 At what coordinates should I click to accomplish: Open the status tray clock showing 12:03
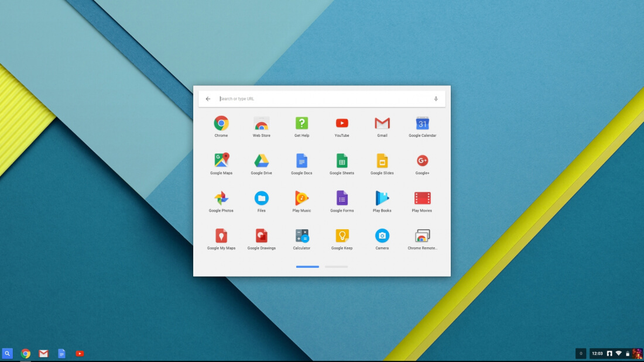coord(597,353)
